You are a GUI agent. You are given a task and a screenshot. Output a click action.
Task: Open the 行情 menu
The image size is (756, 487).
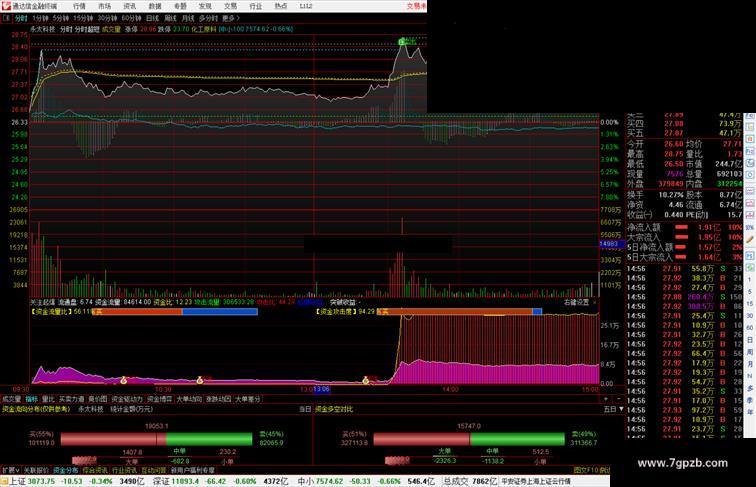pos(79,6)
